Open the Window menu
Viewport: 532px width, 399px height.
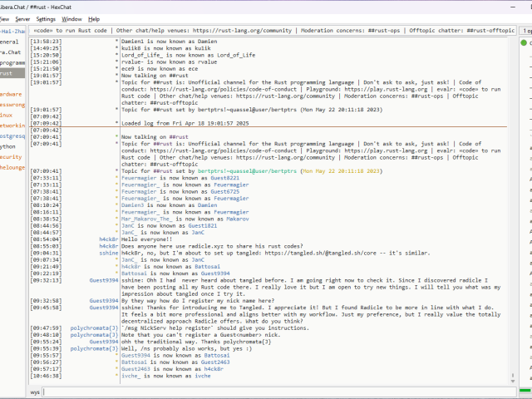click(x=72, y=18)
